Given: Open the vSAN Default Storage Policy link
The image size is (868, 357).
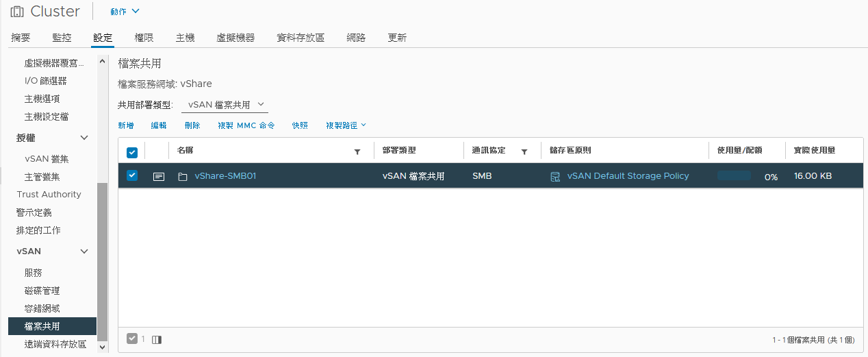Looking at the screenshot, I should (x=628, y=176).
